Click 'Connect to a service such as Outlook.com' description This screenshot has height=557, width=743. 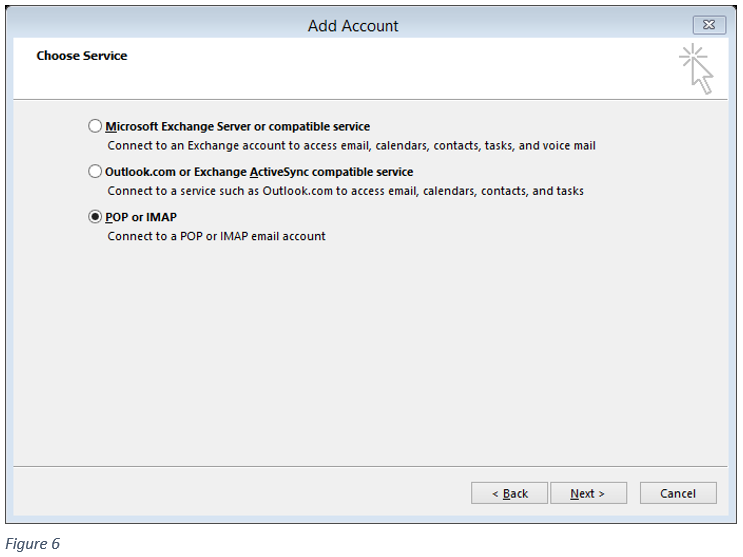click(x=345, y=191)
